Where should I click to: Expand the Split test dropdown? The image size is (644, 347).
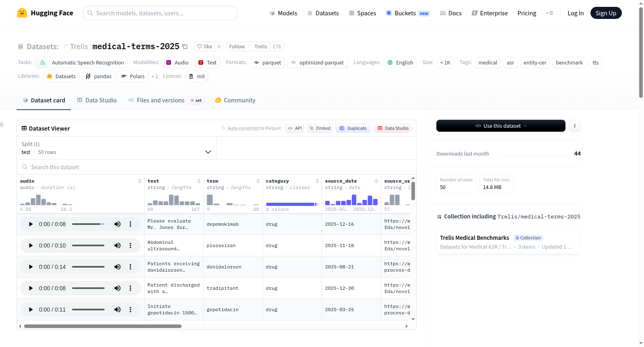[x=117, y=148]
